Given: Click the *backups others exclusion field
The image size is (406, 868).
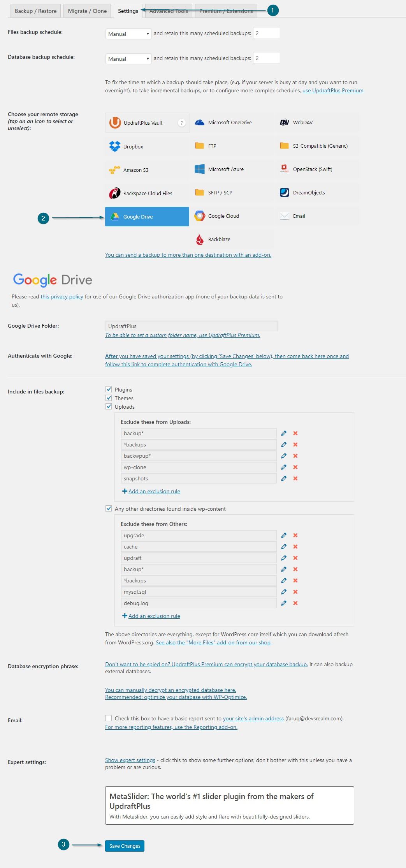Looking at the screenshot, I should pyautogui.click(x=199, y=580).
